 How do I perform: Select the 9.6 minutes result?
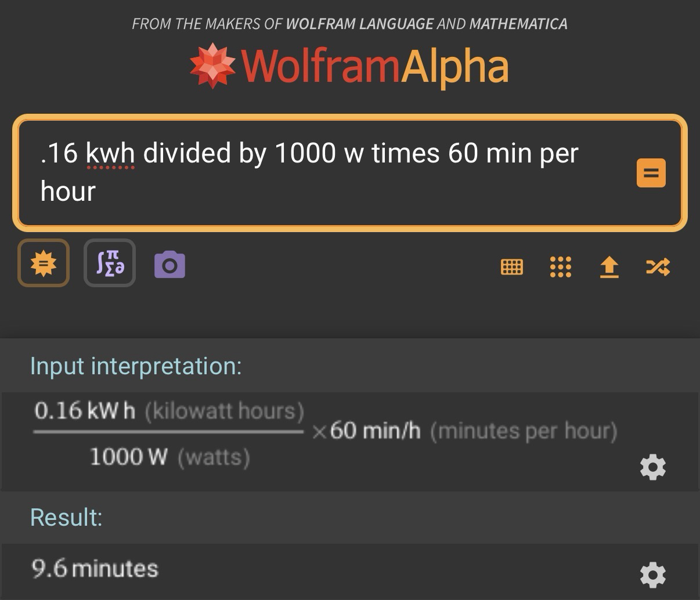(x=95, y=569)
